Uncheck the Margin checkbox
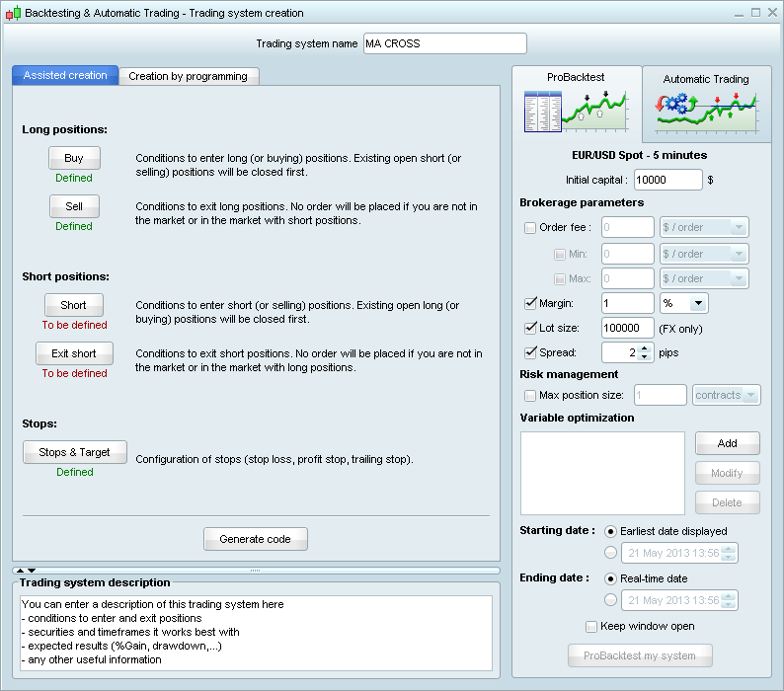The image size is (784, 691). [530, 303]
